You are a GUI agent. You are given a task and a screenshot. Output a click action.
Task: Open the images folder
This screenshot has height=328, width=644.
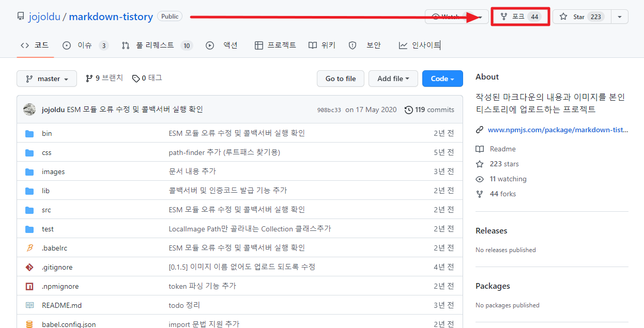pyautogui.click(x=53, y=171)
